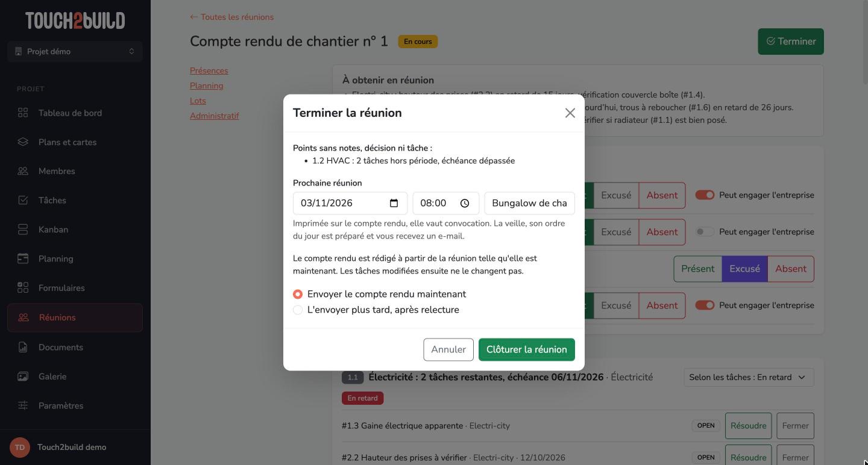Click the Formulaires icon
Image resolution: width=868 pixels, height=465 pixels.
point(23,288)
